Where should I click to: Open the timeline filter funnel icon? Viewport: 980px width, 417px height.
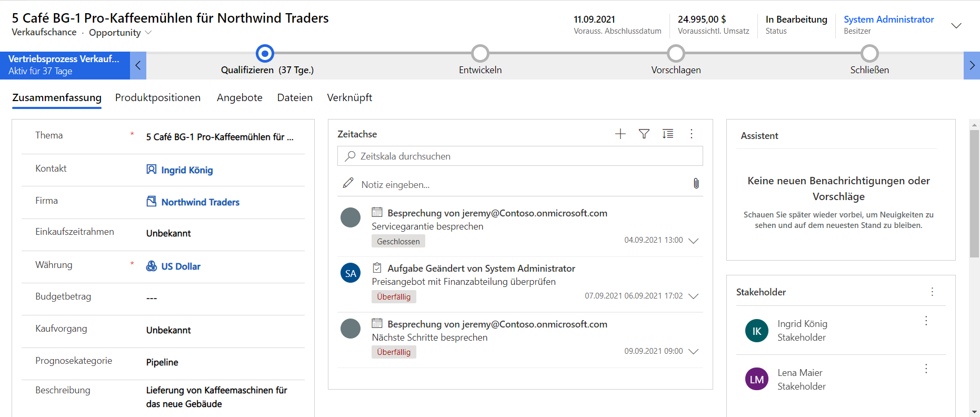pyautogui.click(x=644, y=134)
